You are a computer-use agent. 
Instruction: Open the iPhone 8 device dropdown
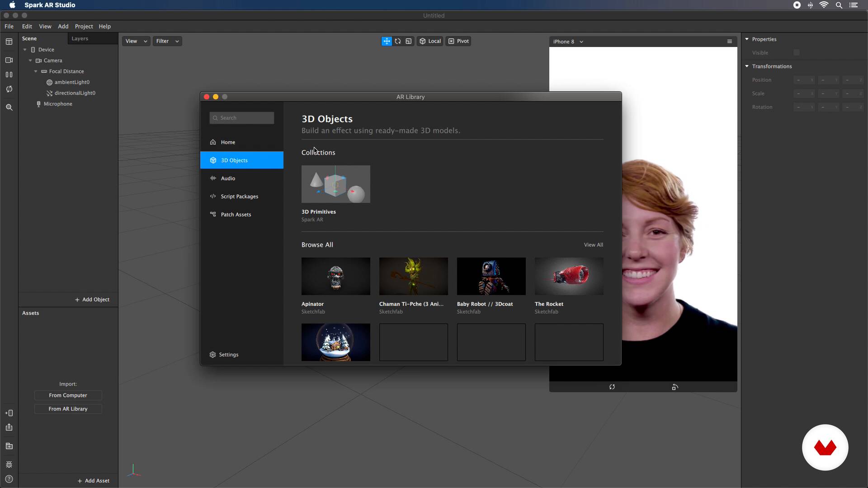(x=568, y=42)
